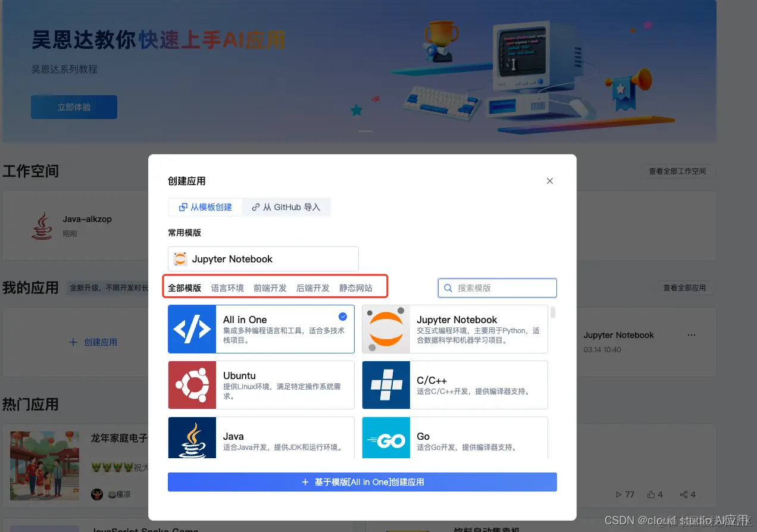Choose the All in One template title
This screenshot has width=757, height=532.
tap(245, 320)
